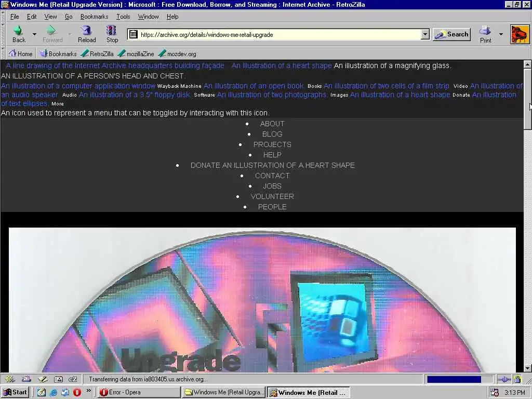The height and width of the screenshot is (399, 532).
Task: Click the security padlock icon
Action: pos(517,379)
